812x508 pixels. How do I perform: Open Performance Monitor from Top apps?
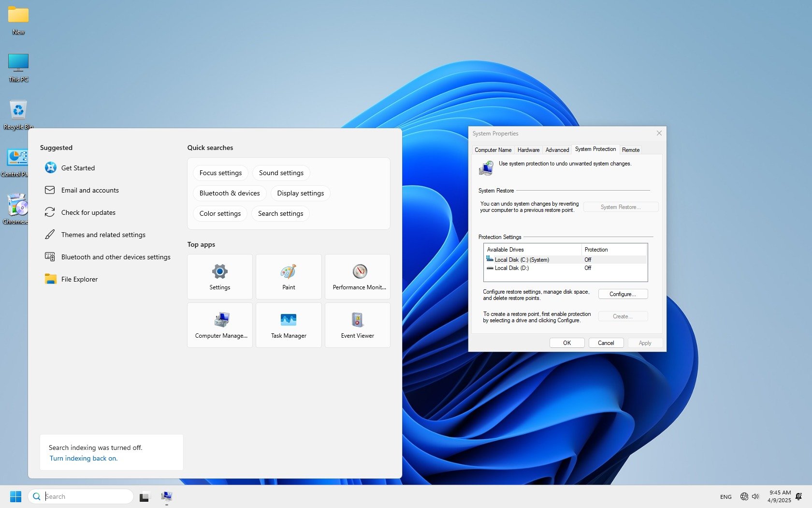click(358, 276)
